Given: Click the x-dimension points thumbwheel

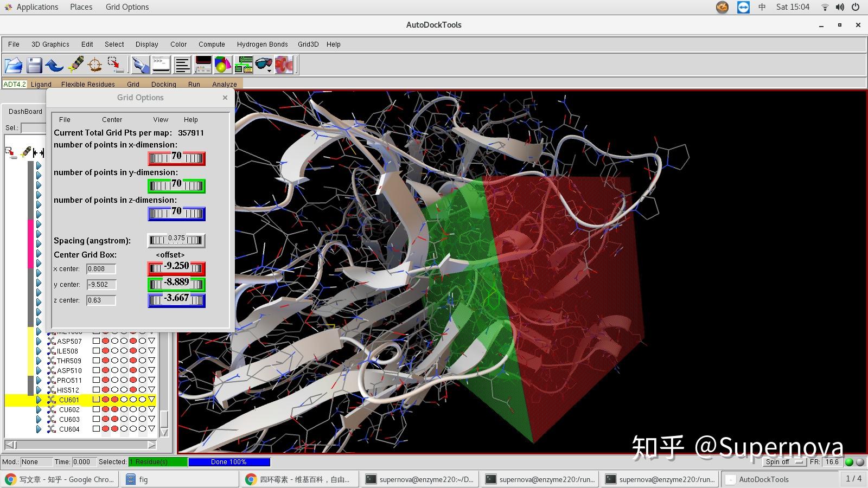Looking at the screenshot, I should pos(176,158).
